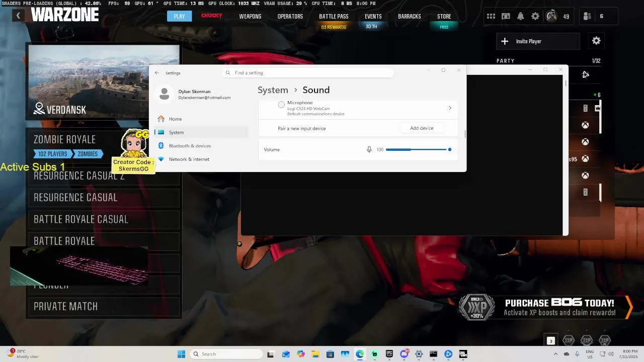644x362 pixels.
Task: Open Network & internet in Settings
Action: 201,159
